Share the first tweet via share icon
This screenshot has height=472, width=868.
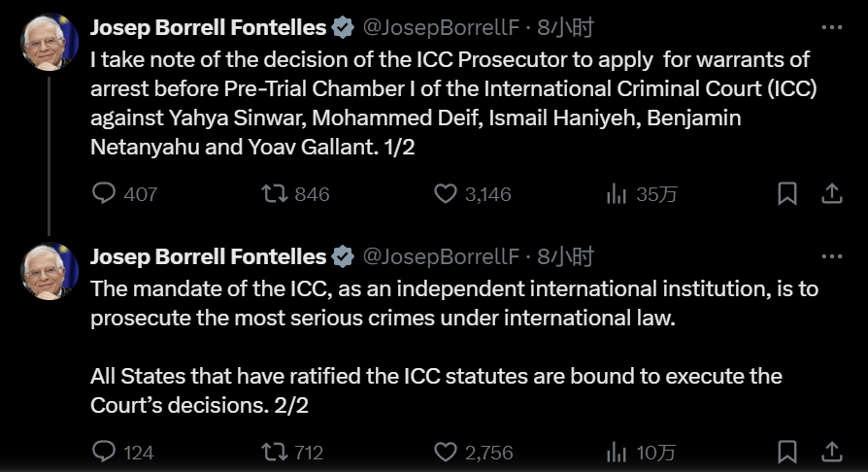pos(832,194)
